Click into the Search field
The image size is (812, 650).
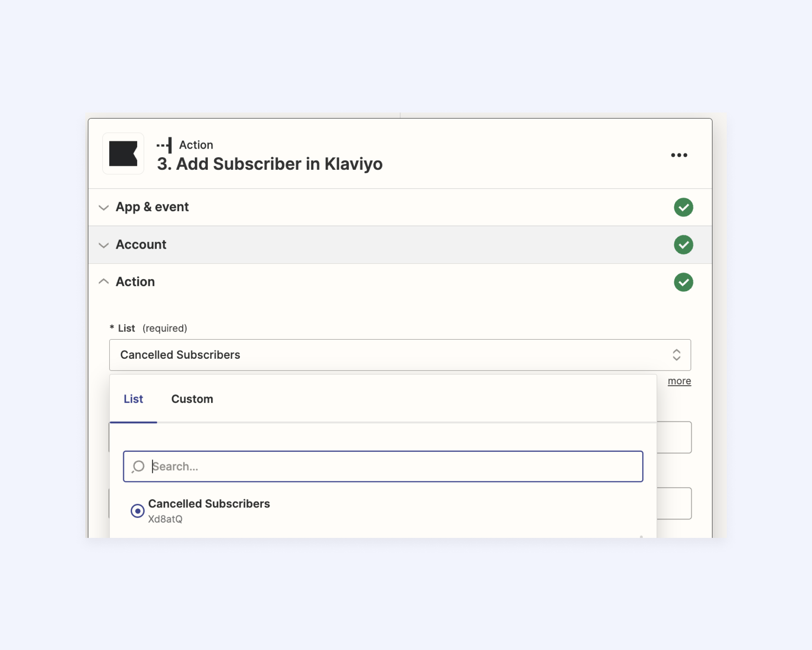point(383,466)
